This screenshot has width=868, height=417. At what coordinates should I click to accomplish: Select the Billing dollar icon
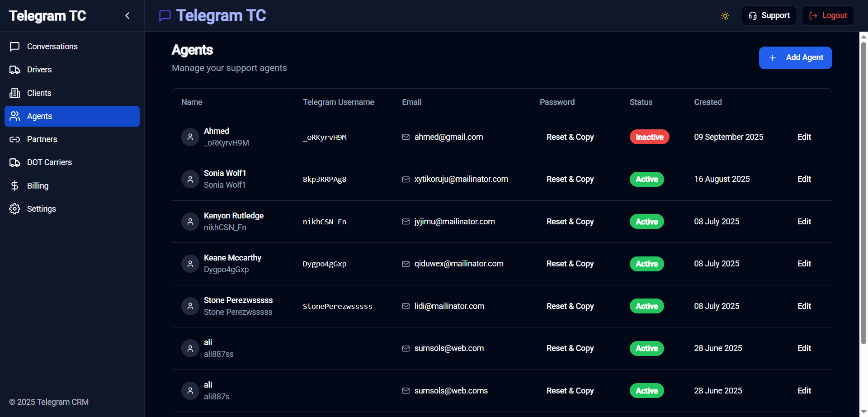point(14,185)
